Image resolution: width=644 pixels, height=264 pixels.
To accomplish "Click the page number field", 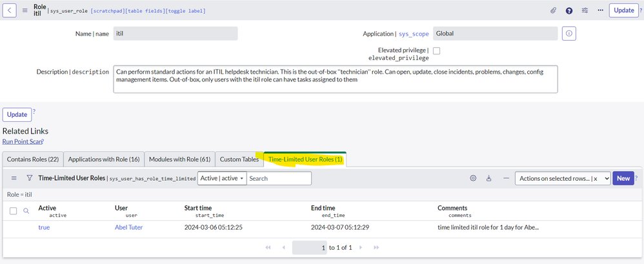I will 310,248.
